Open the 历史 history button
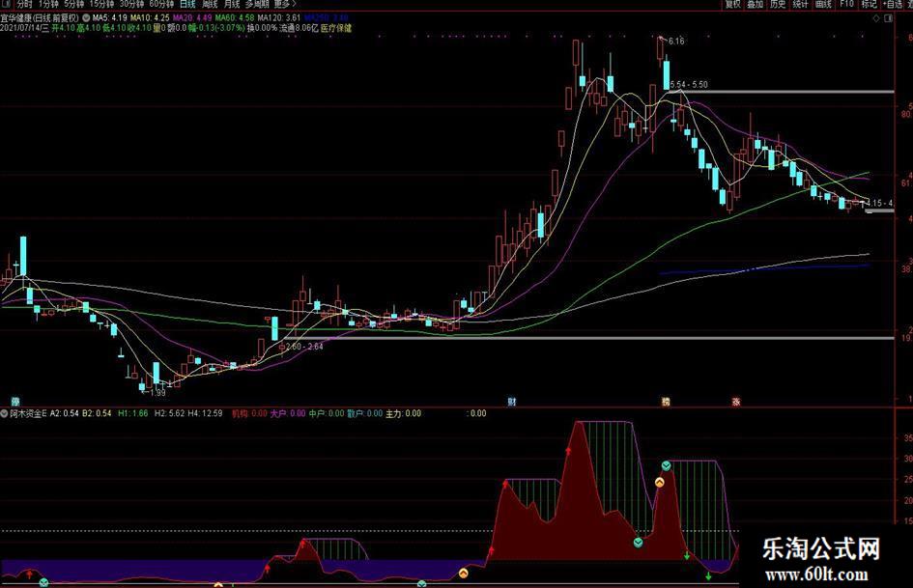 778,4
